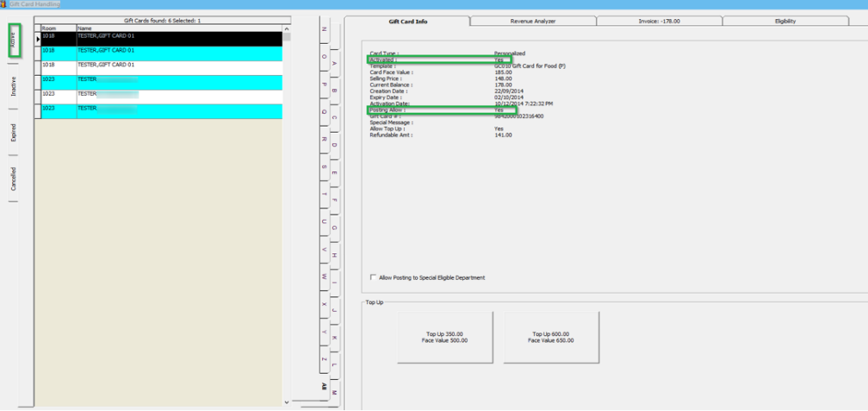
Task: Filter names by letter T tab
Action: (324, 194)
